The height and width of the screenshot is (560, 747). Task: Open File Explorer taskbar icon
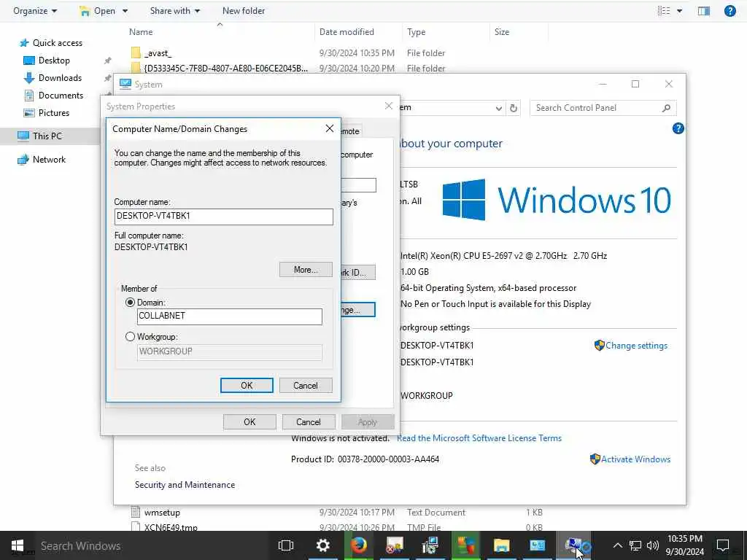coord(501,545)
